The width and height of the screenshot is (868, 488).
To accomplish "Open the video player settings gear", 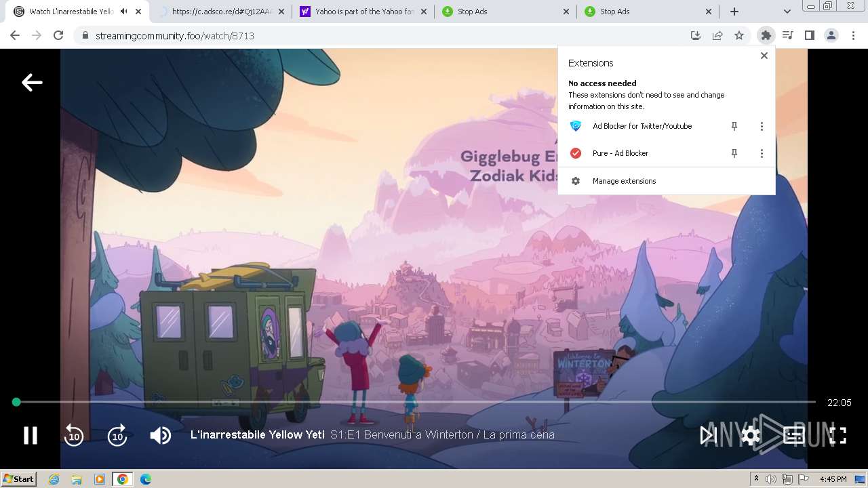I will (751, 435).
